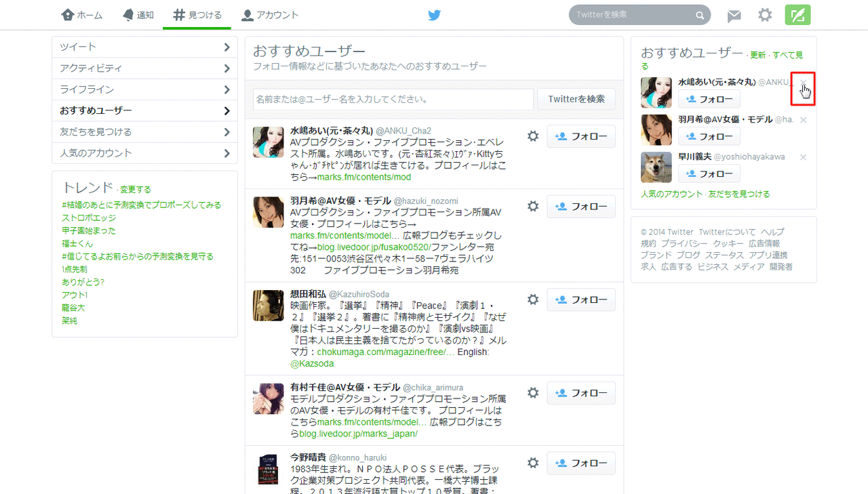This screenshot has width=868, height=494.
Task: Open 広告情報 footer link
Action: tap(764, 243)
